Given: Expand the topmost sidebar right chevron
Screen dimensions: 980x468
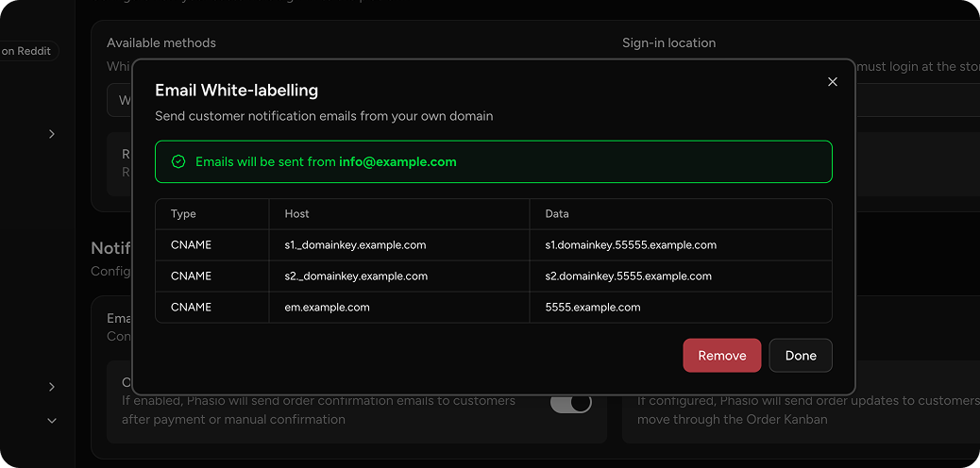Looking at the screenshot, I should click(52, 134).
